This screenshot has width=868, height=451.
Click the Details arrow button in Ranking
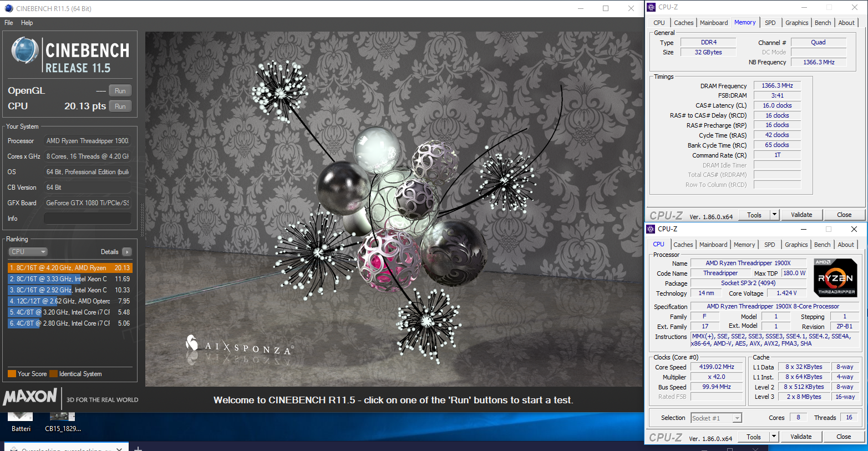tap(127, 252)
